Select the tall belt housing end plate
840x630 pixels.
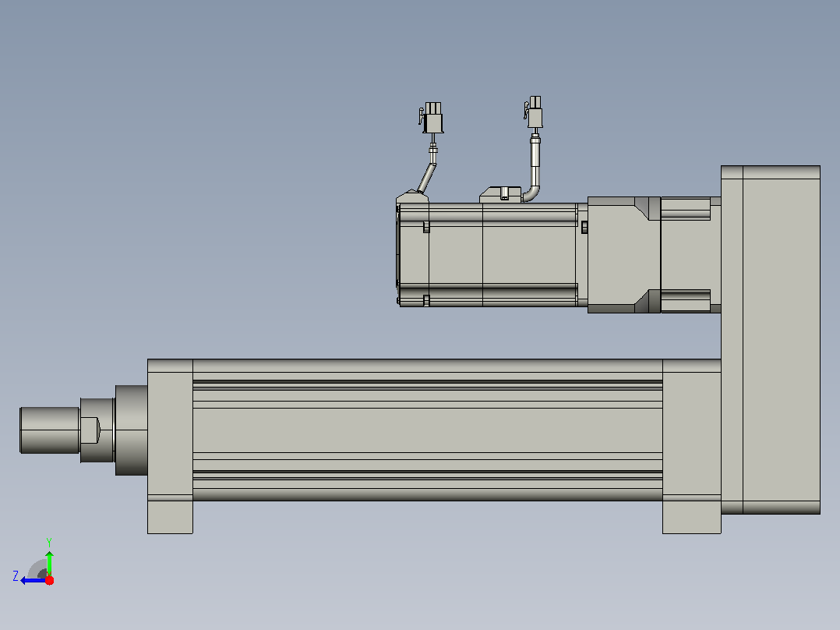(x=771, y=340)
